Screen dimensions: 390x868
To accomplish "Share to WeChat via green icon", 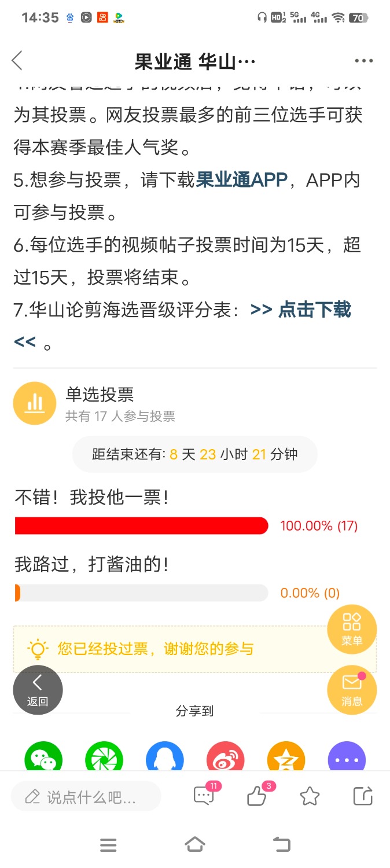I will tap(43, 756).
